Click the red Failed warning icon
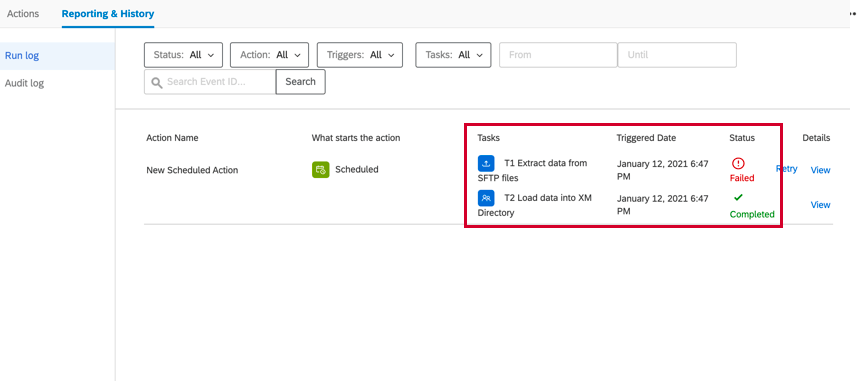 (x=738, y=163)
